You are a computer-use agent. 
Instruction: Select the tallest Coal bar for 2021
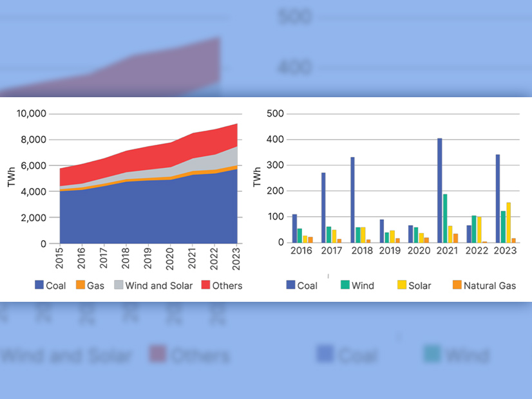pyautogui.click(x=439, y=190)
